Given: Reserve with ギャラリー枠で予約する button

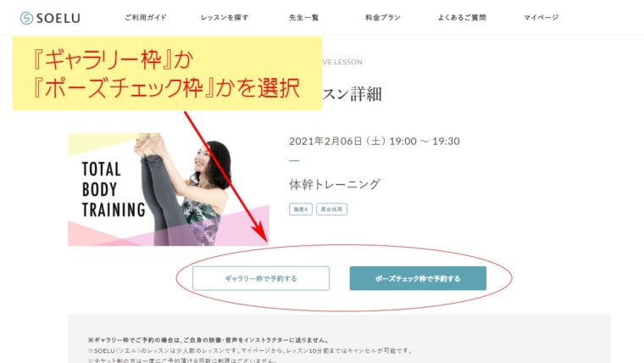Looking at the screenshot, I should click(261, 278).
